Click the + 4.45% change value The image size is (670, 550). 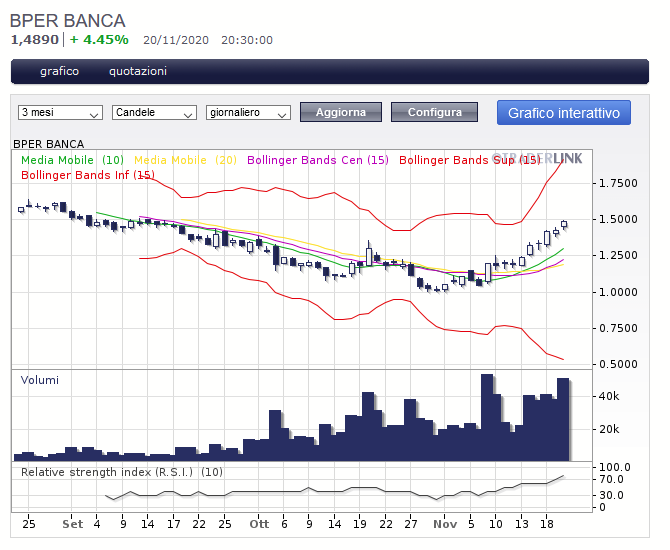point(99,40)
